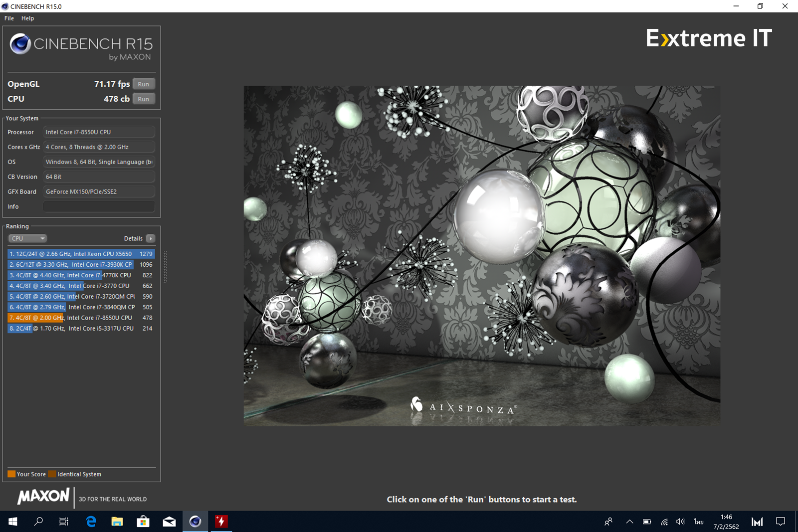Image resolution: width=798 pixels, height=532 pixels.
Task: Open the CPU ranking type dropdown
Action: coord(27,238)
